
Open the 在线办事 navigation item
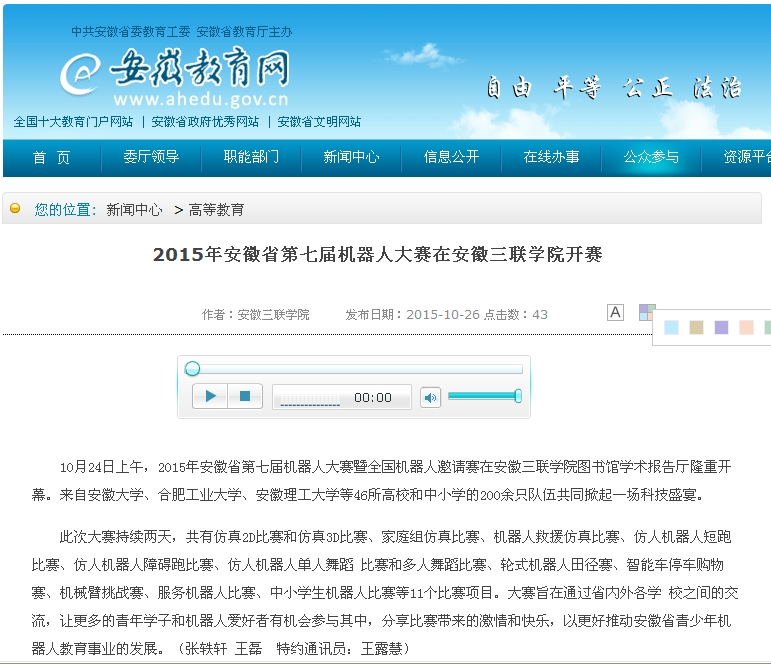point(551,157)
